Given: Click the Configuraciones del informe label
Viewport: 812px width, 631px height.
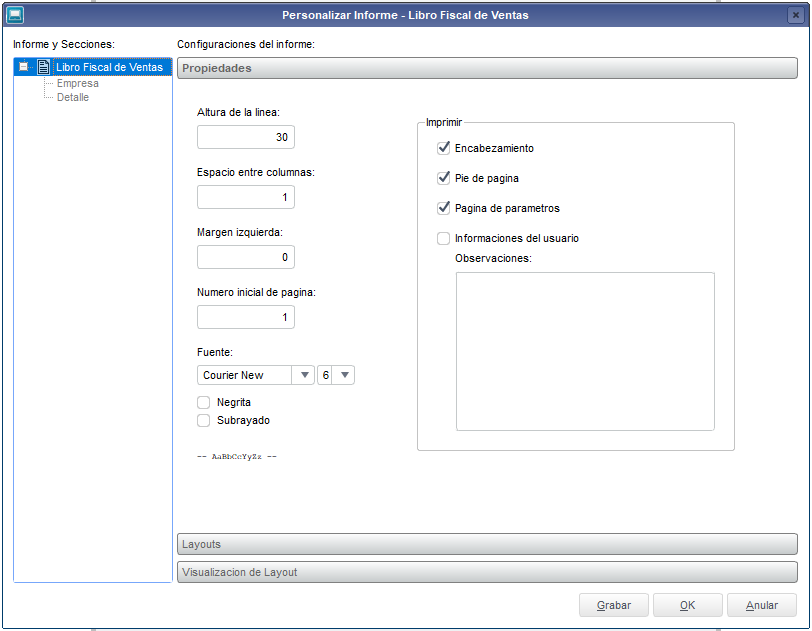Looking at the screenshot, I should coord(246,45).
